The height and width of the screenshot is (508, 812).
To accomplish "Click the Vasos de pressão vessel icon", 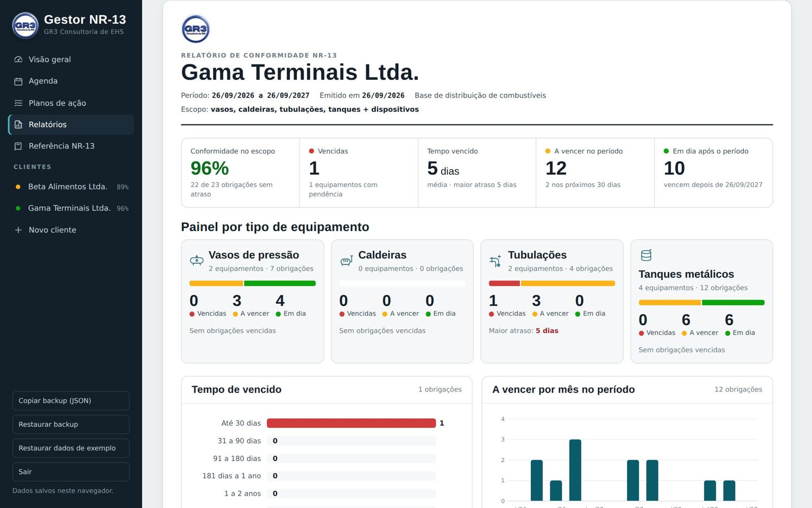I will tap(196, 261).
